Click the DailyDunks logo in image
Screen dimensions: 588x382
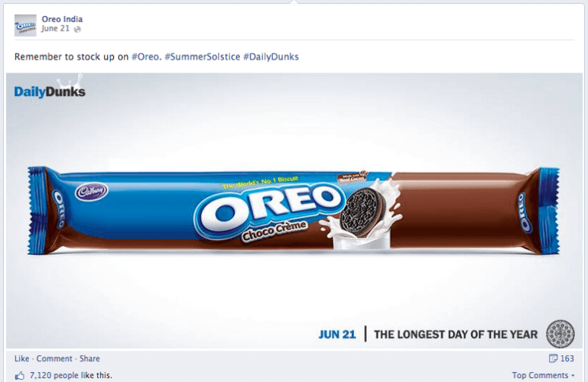click(50, 90)
